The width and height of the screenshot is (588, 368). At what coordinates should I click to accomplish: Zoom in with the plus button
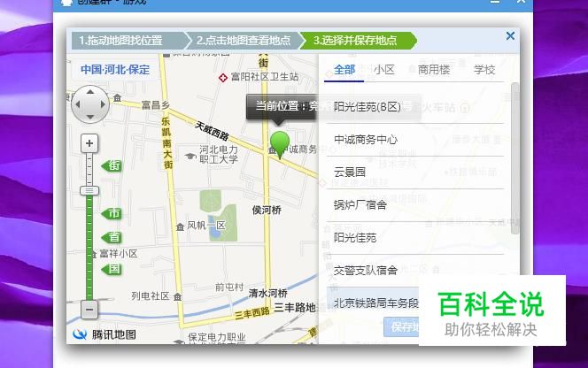point(89,143)
